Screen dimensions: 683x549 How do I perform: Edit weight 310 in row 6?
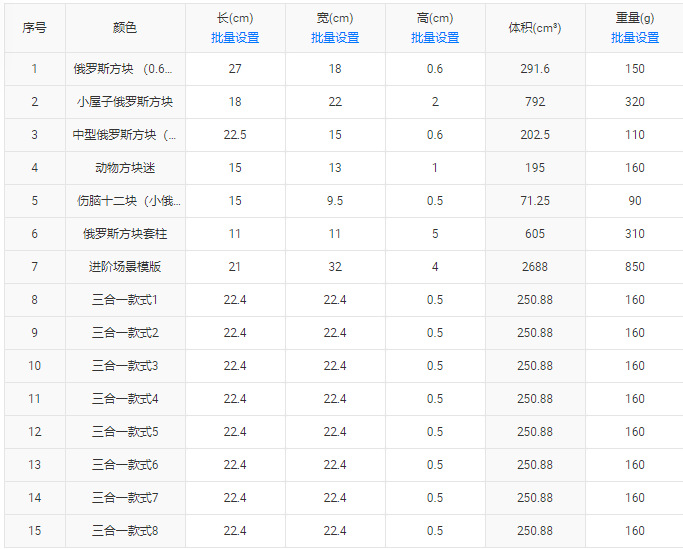point(635,234)
